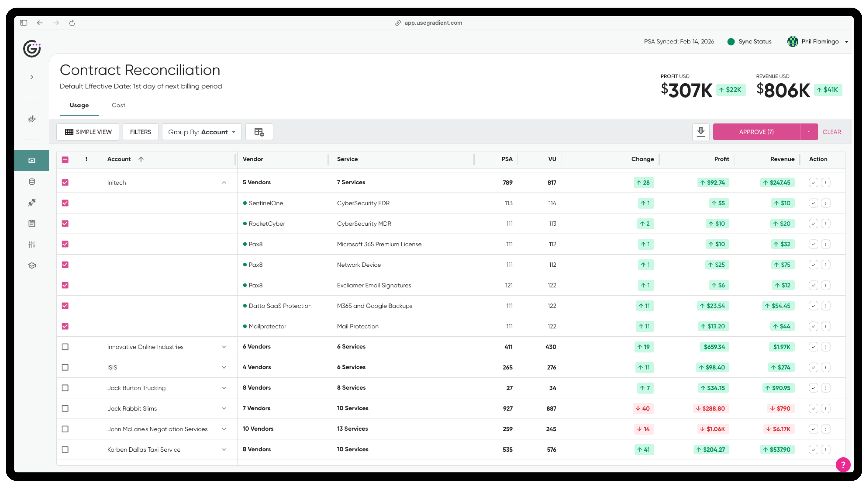Open the Group By Account dropdown
The image size is (868, 497).
pos(202,132)
